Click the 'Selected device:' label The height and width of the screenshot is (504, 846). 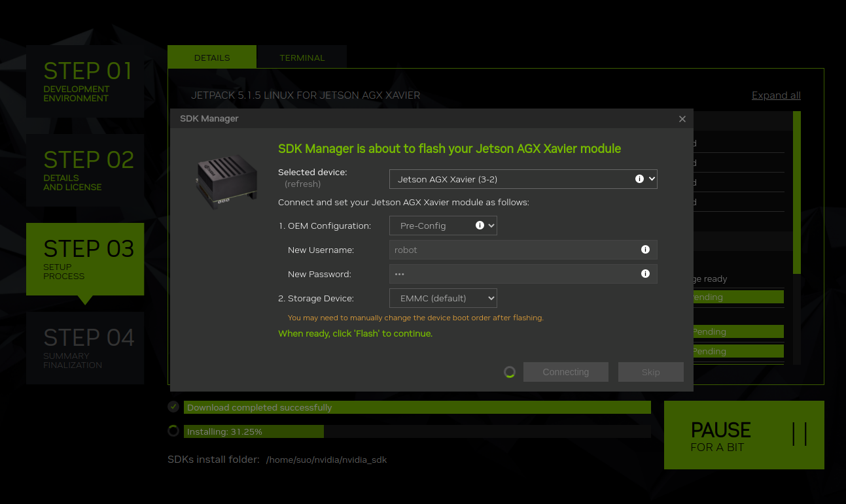click(313, 173)
